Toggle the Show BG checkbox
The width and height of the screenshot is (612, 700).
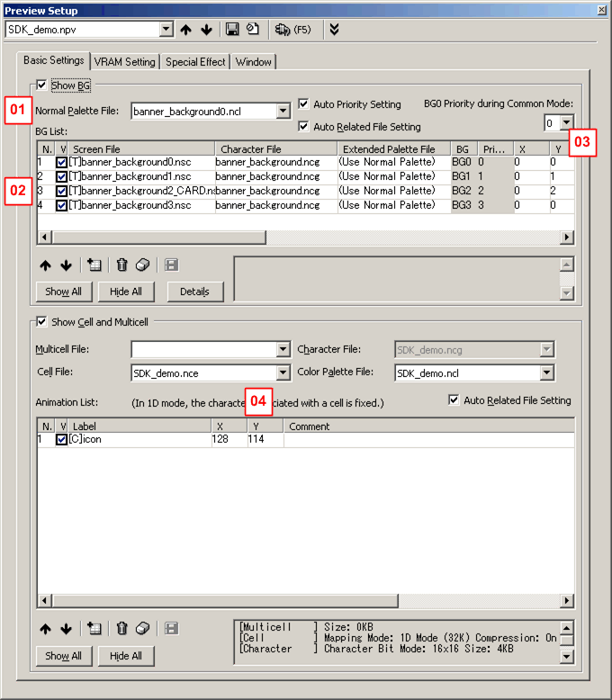pos(41,86)
